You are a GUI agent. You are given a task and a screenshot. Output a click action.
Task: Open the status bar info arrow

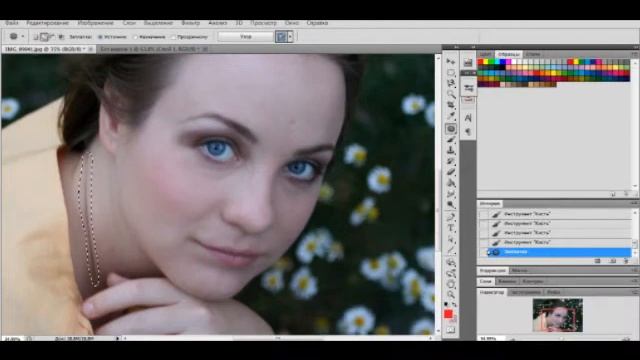pyautogui.click(x=118, y=338)
